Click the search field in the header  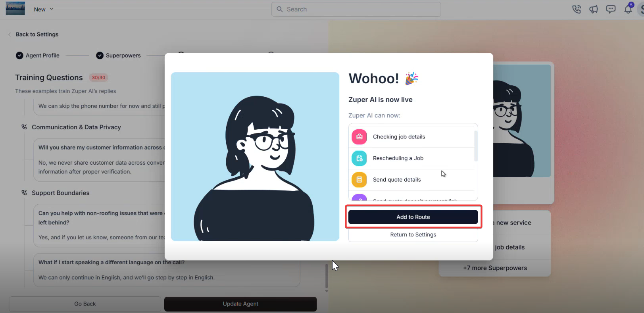coord(356,9)
